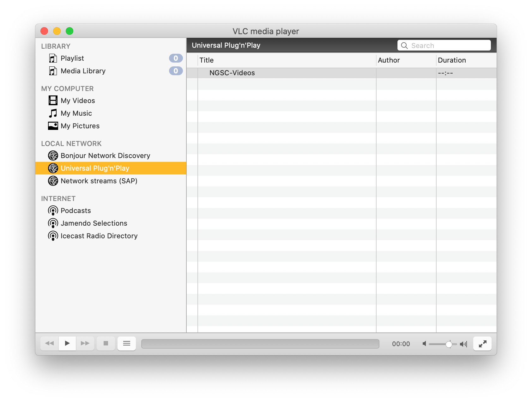
Task: Select Bonjour Network Discovery
Action: tap(111, 155)
